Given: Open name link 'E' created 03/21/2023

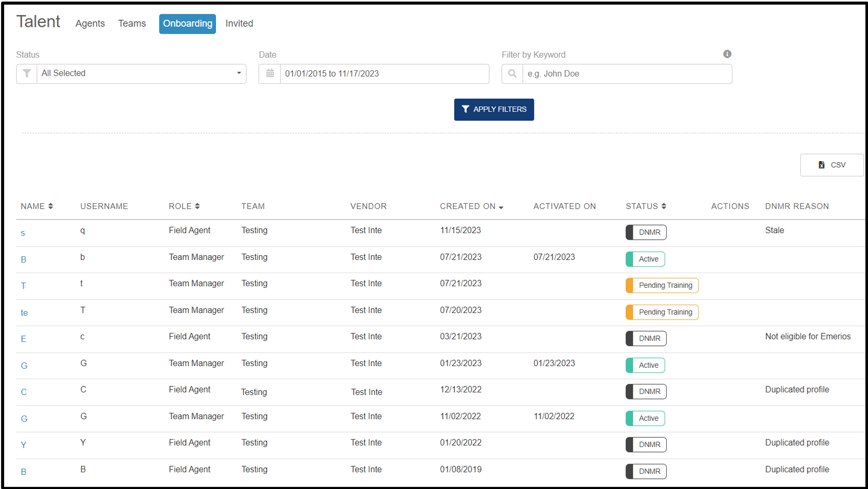Looking at the screenshot, I should [24, 339].
